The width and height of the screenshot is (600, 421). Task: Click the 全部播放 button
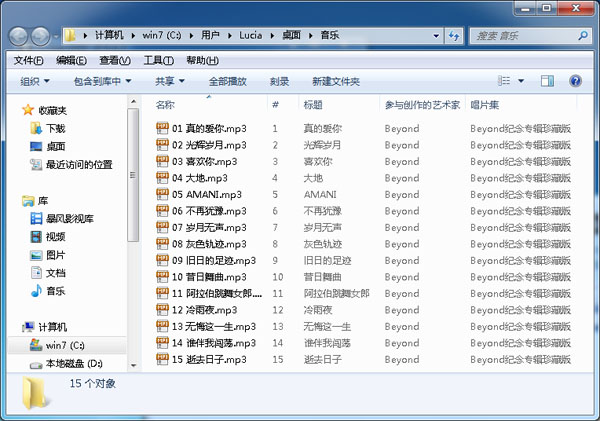point(227,81)
